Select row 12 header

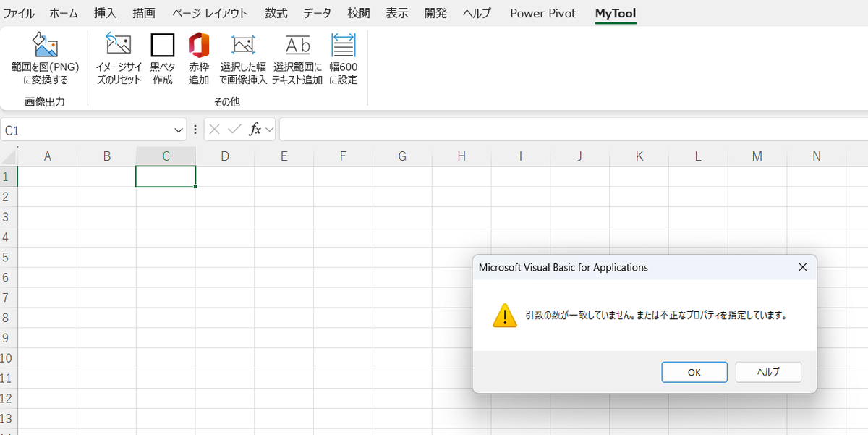coord(9,399)
